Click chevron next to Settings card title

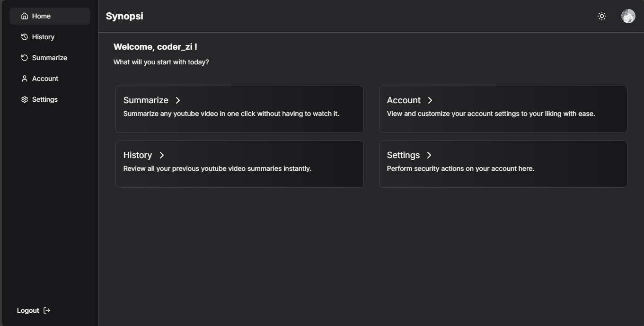pos(429,155)
